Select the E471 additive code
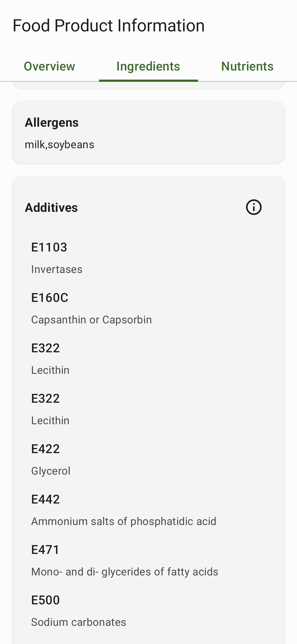The height and width of the screenshot is (644, 297). click(45, 550)
